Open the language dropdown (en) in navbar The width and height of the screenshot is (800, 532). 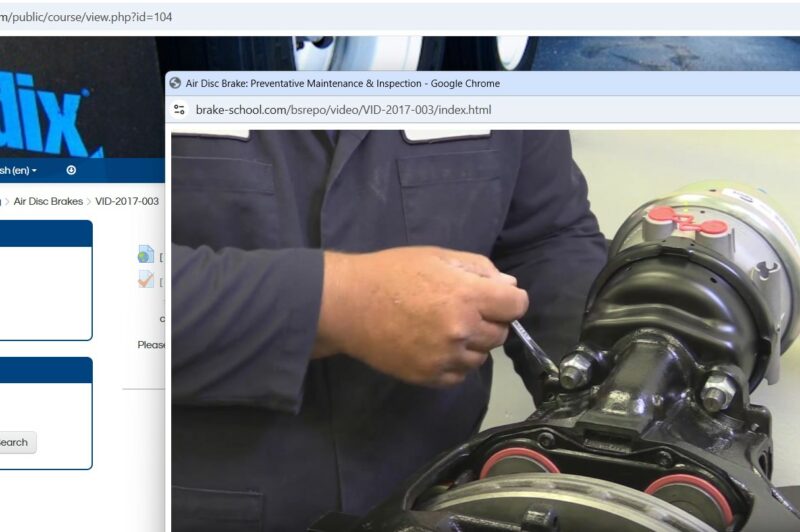18,170
